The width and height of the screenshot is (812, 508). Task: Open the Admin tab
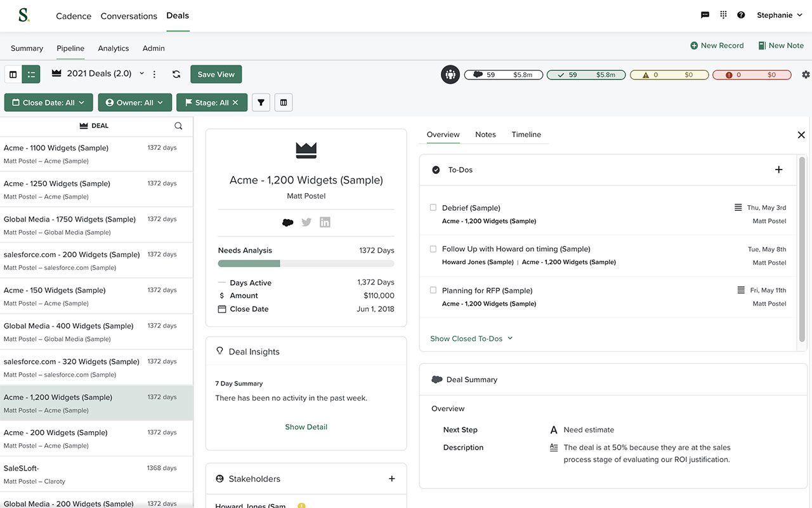click(154, 48)
